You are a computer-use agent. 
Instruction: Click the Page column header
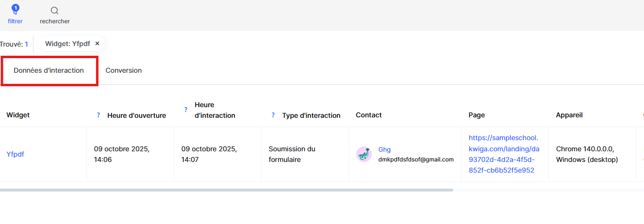click(477, 115)
